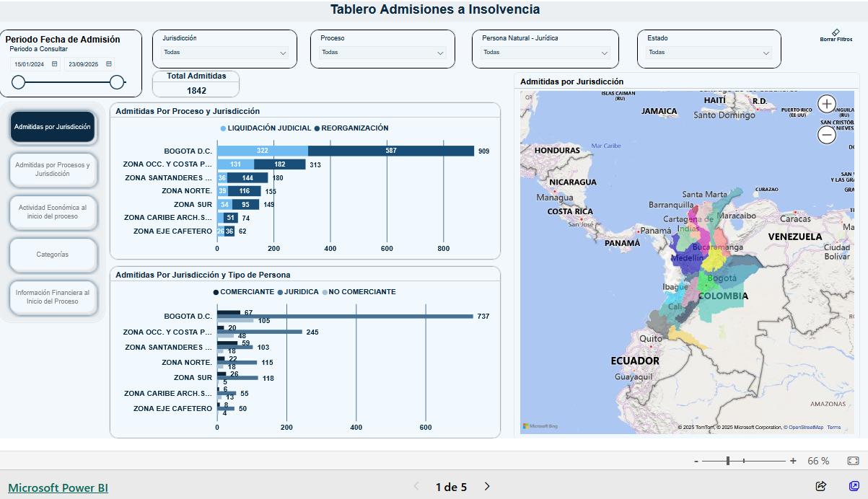Go to the previous report page arrow
Screen dimensions: 868x499
tap(416, 487)
